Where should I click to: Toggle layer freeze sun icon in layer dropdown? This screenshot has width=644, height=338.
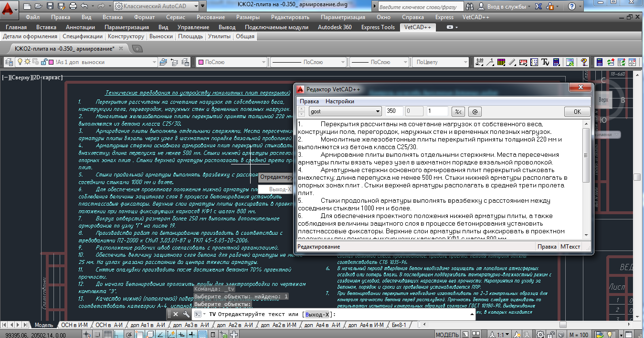pos(28,62)
